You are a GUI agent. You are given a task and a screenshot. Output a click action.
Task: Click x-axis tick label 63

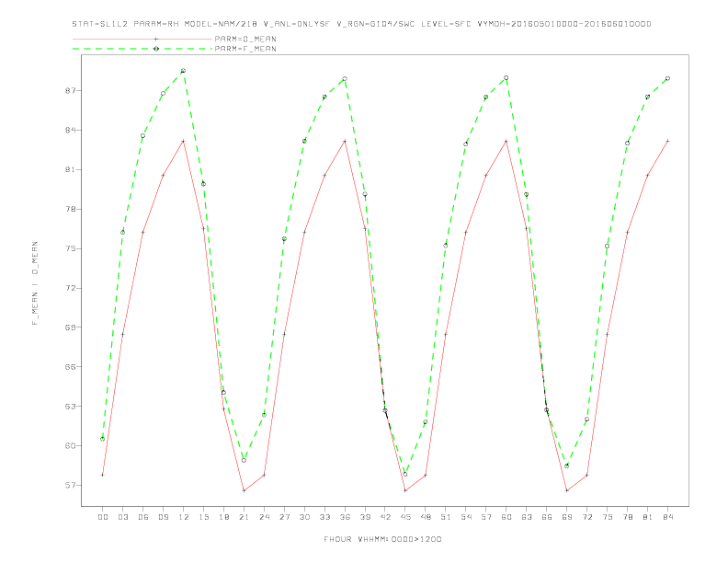point(527,517)
